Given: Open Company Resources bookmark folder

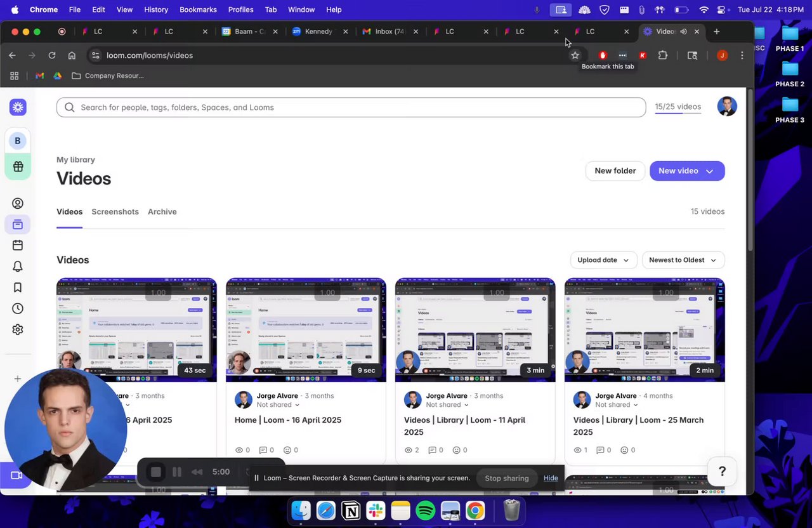Looking at the screenshot, I should (108, 76).
